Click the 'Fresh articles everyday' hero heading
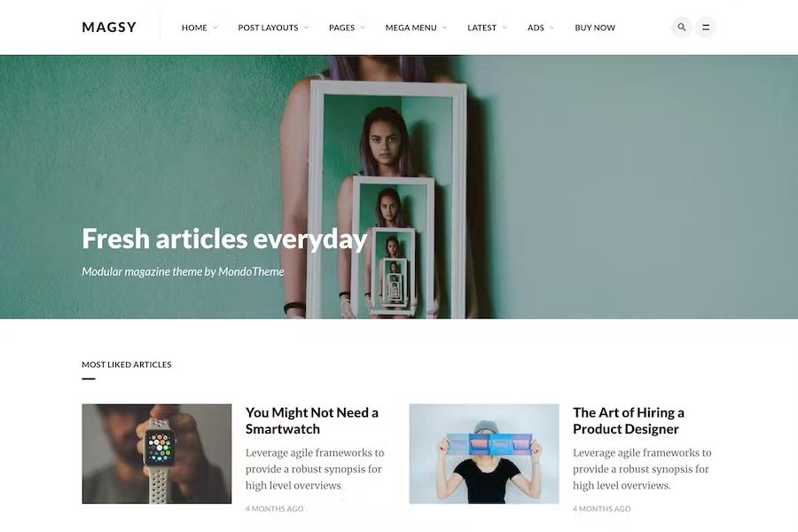 pyautogui.click(x=224, y=239)
